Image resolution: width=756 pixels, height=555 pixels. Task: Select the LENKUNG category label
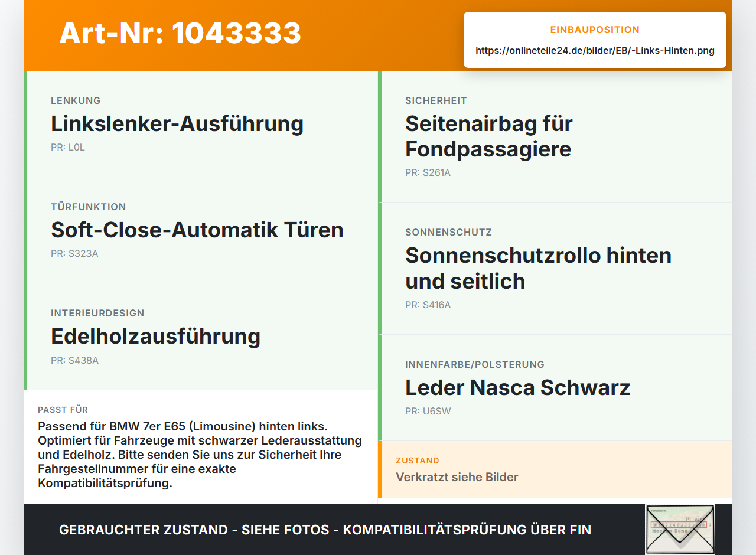pyautogui.click(x=76, y=100)
